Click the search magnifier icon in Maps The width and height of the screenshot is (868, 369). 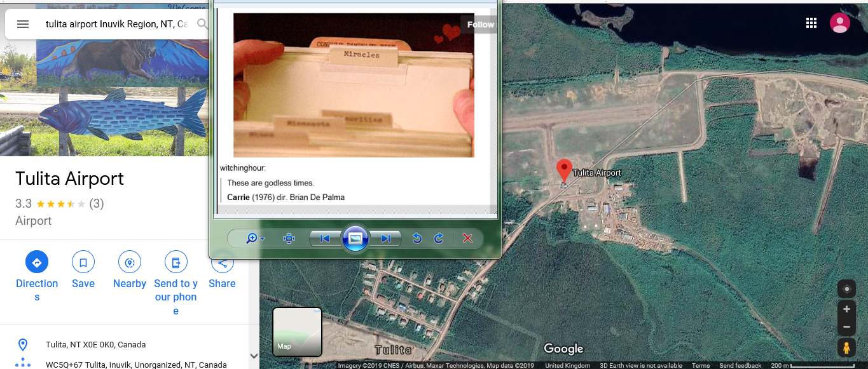click(202, 24)
